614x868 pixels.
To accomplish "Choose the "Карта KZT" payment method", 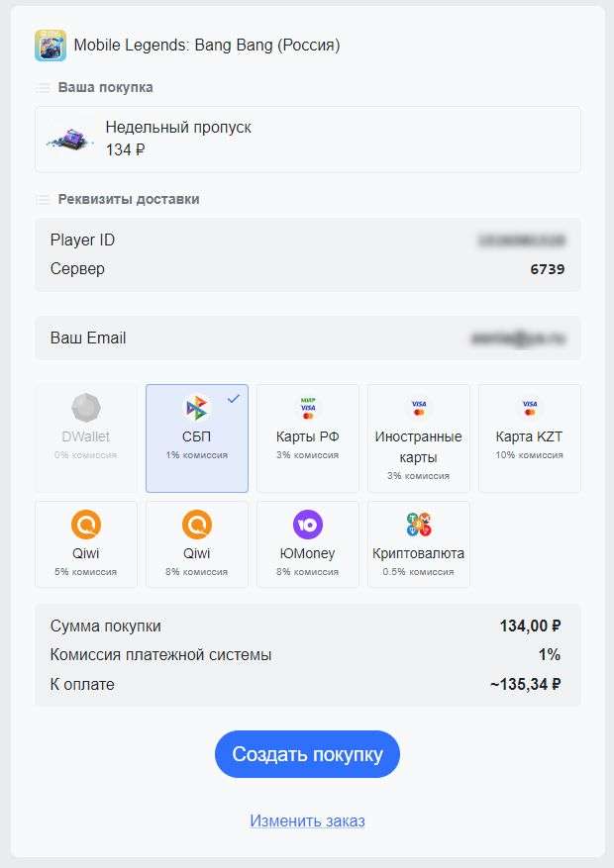I will click(530, 437).
